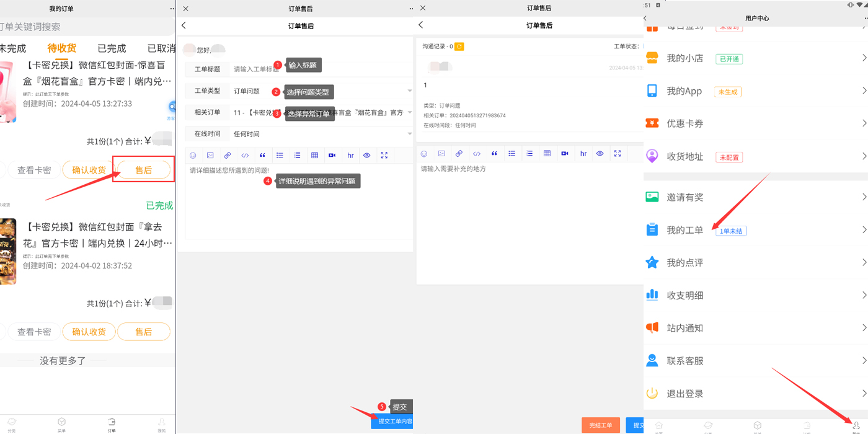Insert emoji in the ticket submit form editor
This screenshot has height=434, width=868.
(x=193, y=156)
